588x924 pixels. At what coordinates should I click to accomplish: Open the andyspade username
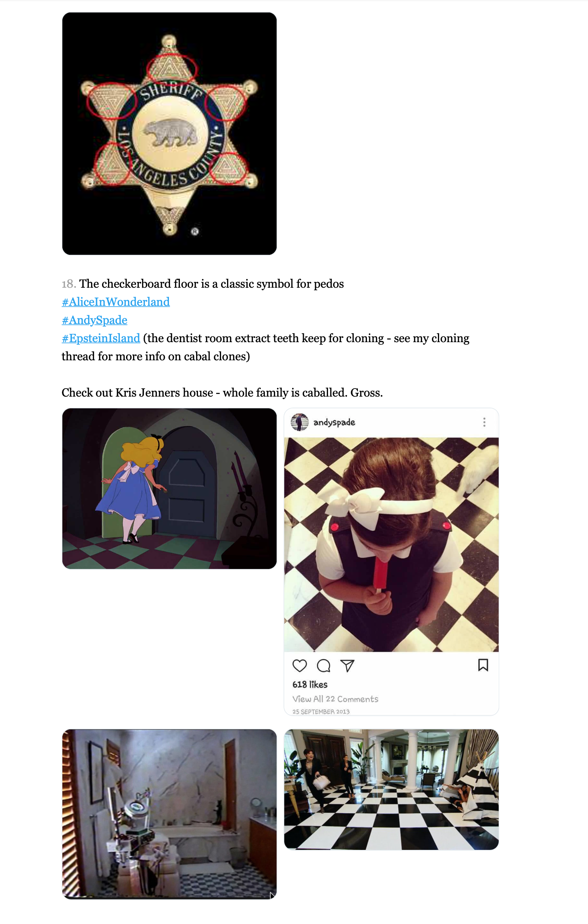pyautogui.click(x=334, y=422)
